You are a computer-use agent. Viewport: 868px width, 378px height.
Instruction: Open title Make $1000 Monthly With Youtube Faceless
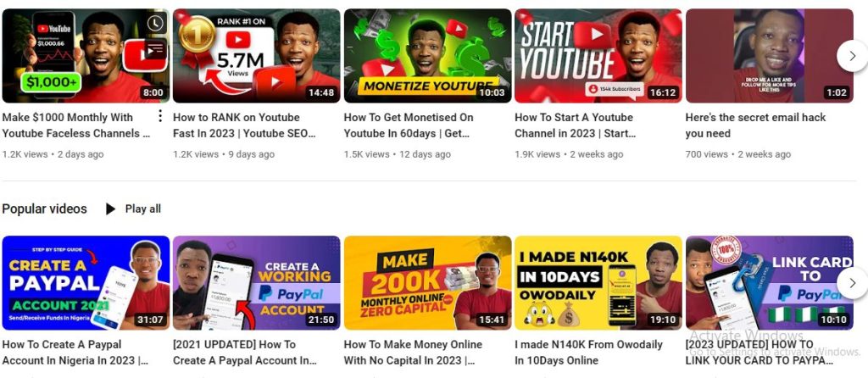[76, 125]
